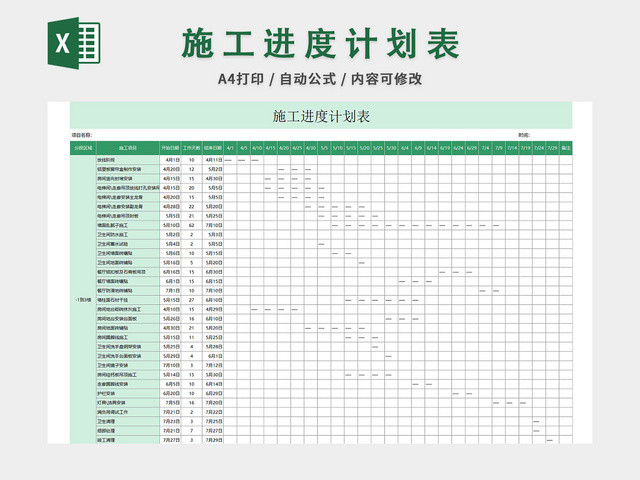Select the end date cell 5月28日
640x480 pixels.
(x=213, y=347)
